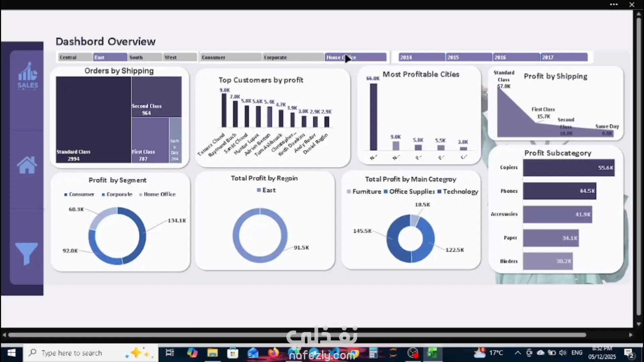Launch Copilot from the taskbar
This screenshot has height=362, width=644.
(x=192, y=353)
